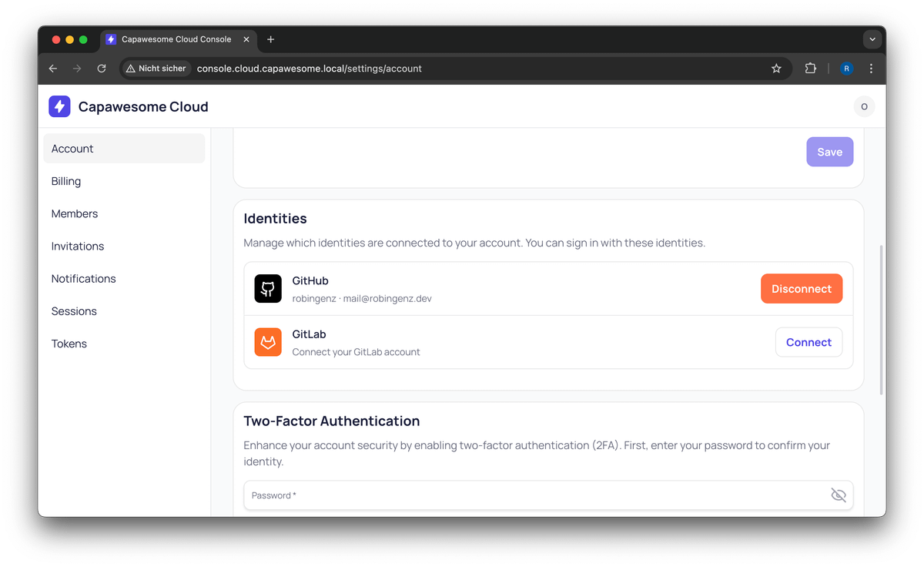Screen dimensions: 924x567
Task: Select Tokens in the sidebar
Action: 69,344
